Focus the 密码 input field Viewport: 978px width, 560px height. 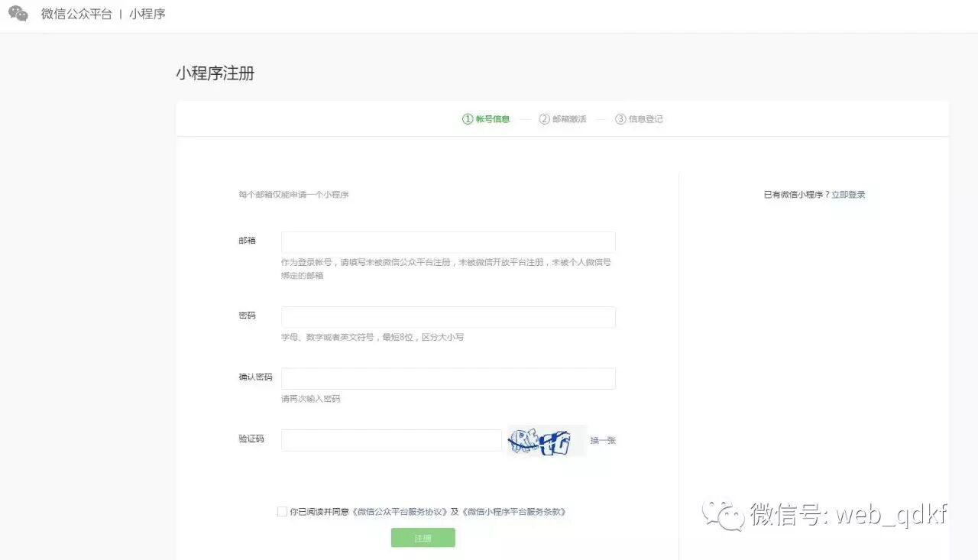tap(449, 317)
